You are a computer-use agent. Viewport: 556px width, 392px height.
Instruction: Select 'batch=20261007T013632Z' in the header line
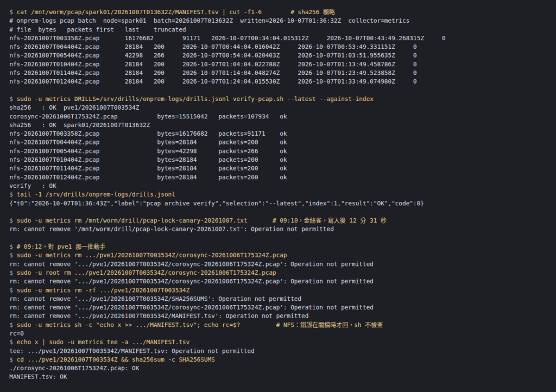pyautogui.click(x=193, y=21)
